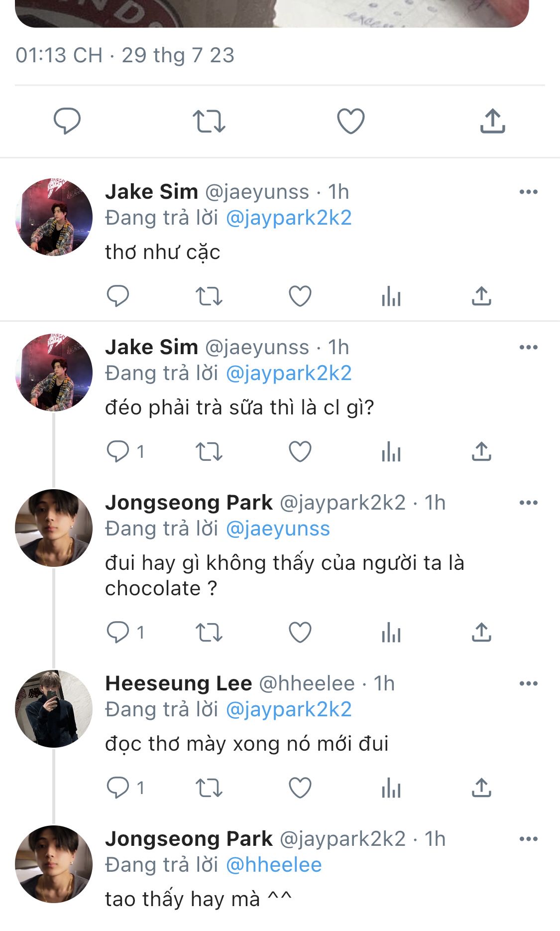Open more options on "trà sữa" tweet

(528, 347)
